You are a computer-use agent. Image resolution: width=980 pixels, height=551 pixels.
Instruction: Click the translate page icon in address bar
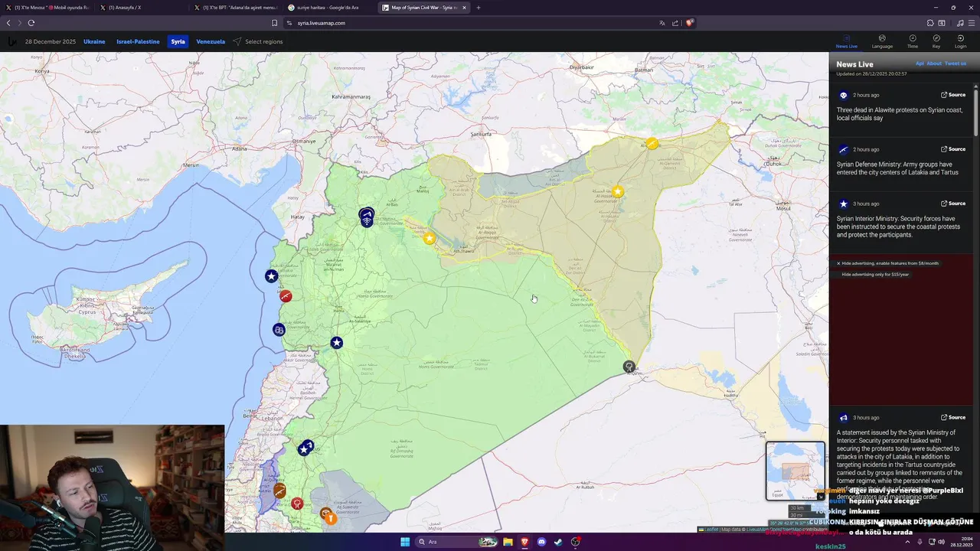tap(662, 23)
